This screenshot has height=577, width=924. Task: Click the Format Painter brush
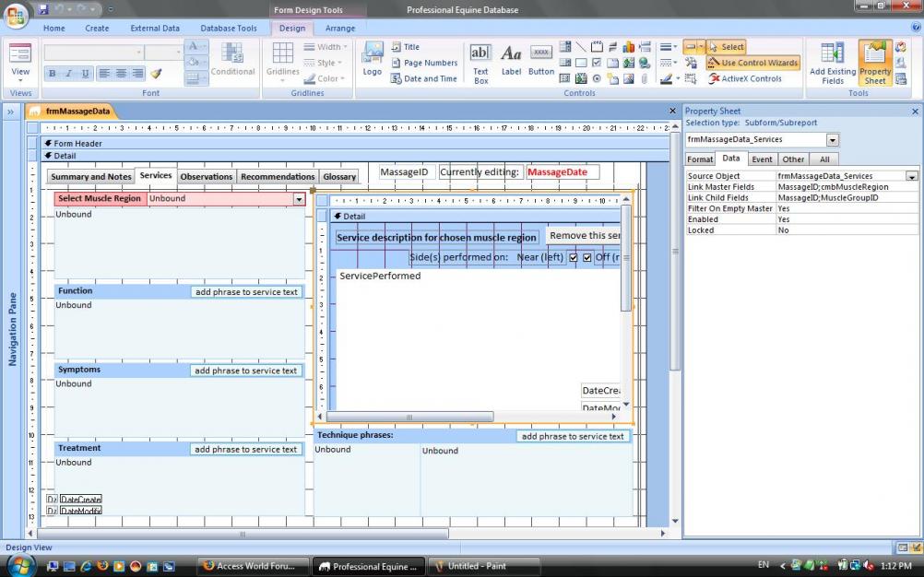[x=156, y=74]
